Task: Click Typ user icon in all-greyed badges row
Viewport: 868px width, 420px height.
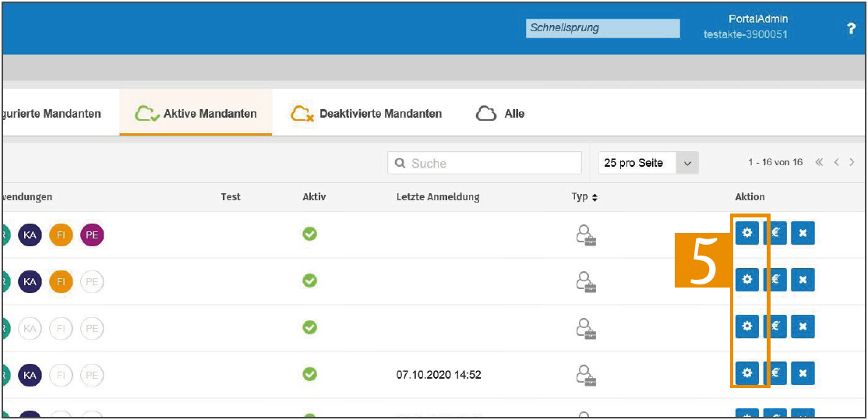Action: pos(586,328)
